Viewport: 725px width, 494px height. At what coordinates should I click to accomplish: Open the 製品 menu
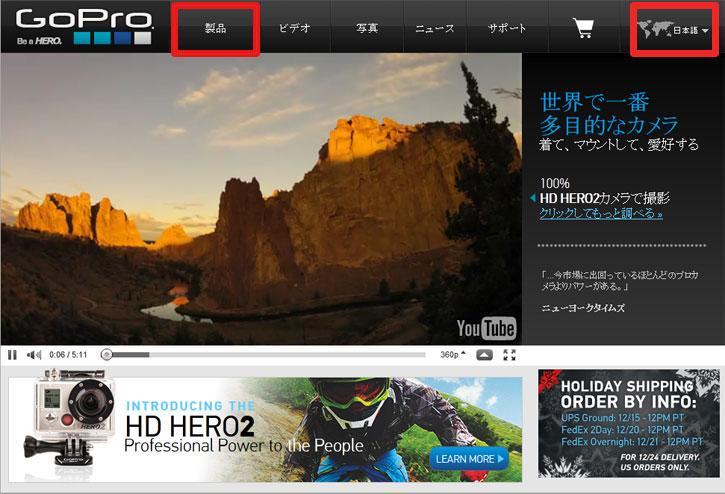tap(215, 28)
